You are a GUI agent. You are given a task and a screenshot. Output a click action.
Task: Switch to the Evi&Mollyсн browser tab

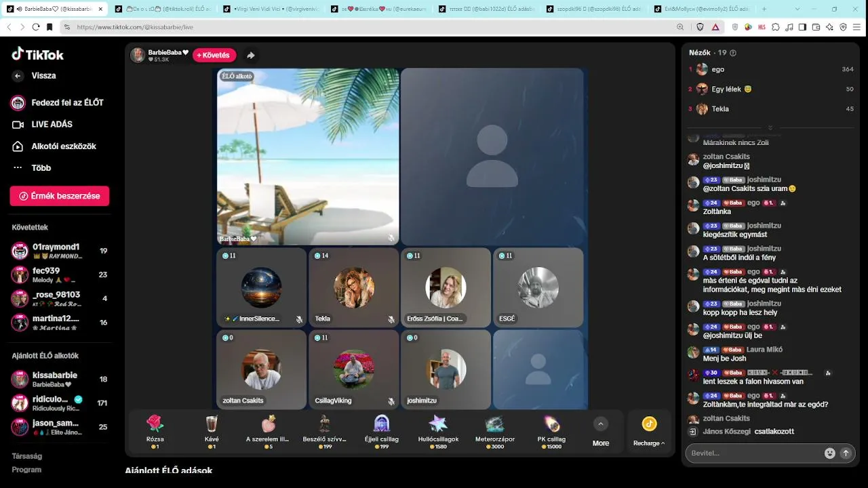coord(701,9)
